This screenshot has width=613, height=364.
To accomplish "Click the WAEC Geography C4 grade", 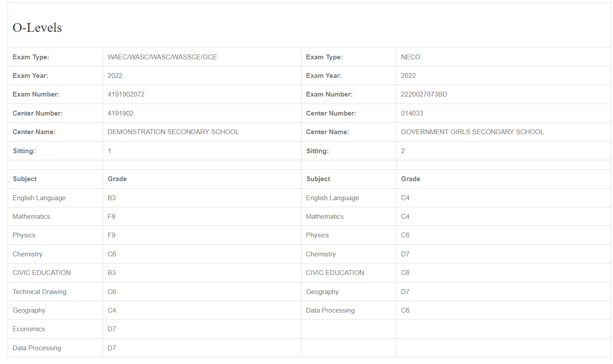I will point(112,310).
